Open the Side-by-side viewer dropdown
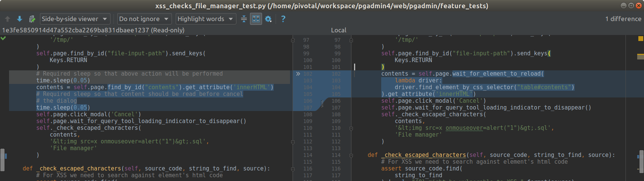Viewport: 644px width, 181px height. point(75,19)
